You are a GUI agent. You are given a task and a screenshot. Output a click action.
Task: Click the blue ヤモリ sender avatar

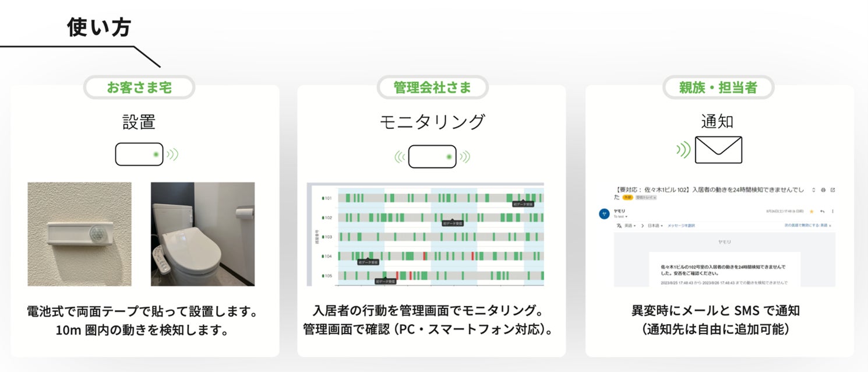point(604,213)
